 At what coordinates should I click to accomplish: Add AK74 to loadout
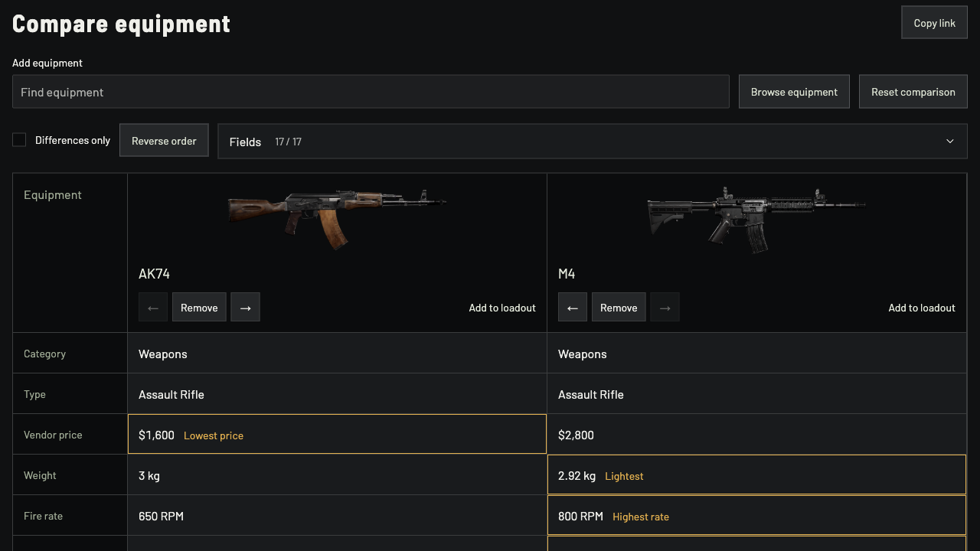pos(502,308)
